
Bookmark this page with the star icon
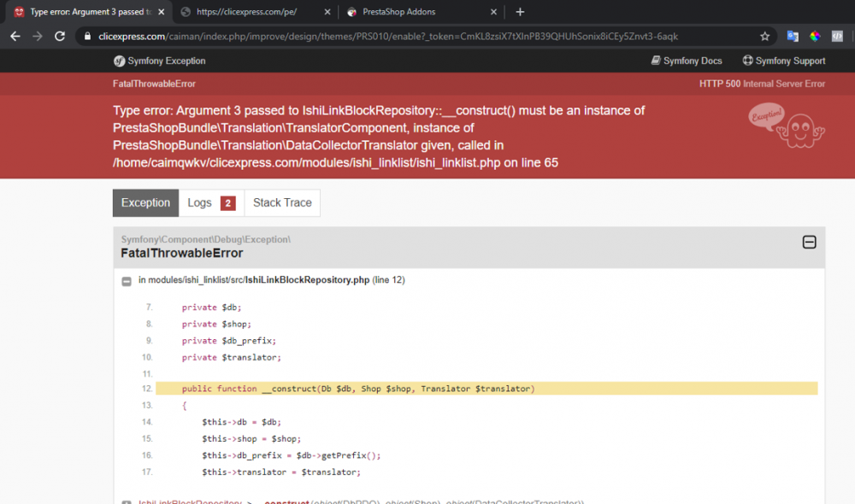click(764, 37)
